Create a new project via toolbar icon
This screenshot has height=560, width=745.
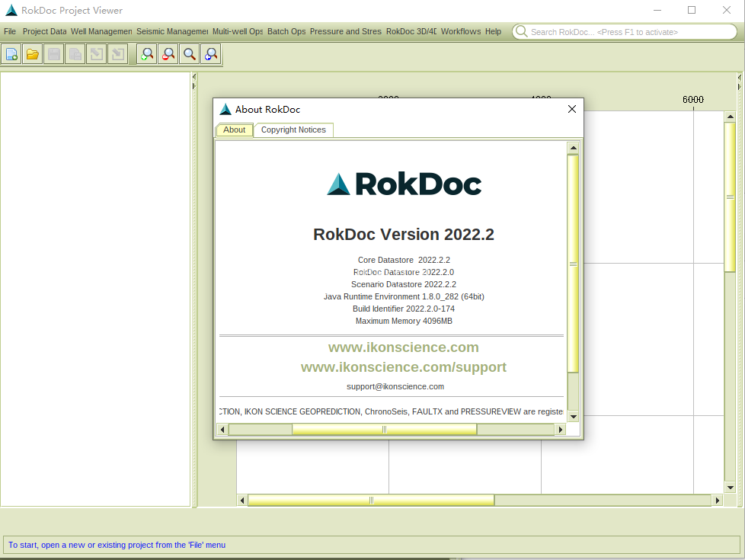[x=11, y=54]
